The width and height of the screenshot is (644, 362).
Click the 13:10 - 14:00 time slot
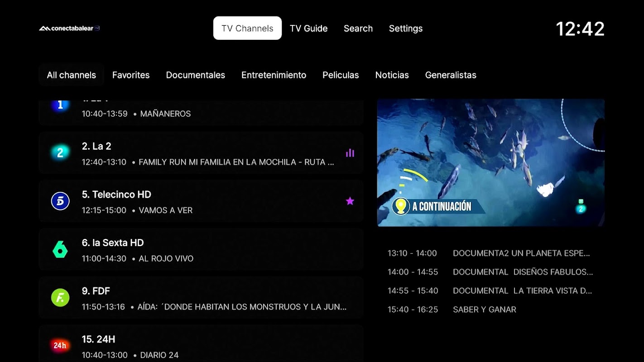[412, 253]
